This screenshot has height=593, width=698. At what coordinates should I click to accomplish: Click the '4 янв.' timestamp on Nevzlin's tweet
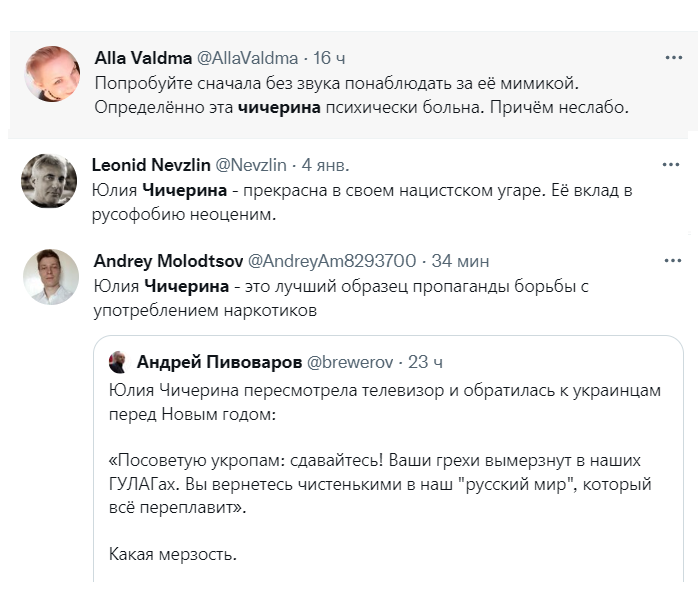[x=325, y=164]
